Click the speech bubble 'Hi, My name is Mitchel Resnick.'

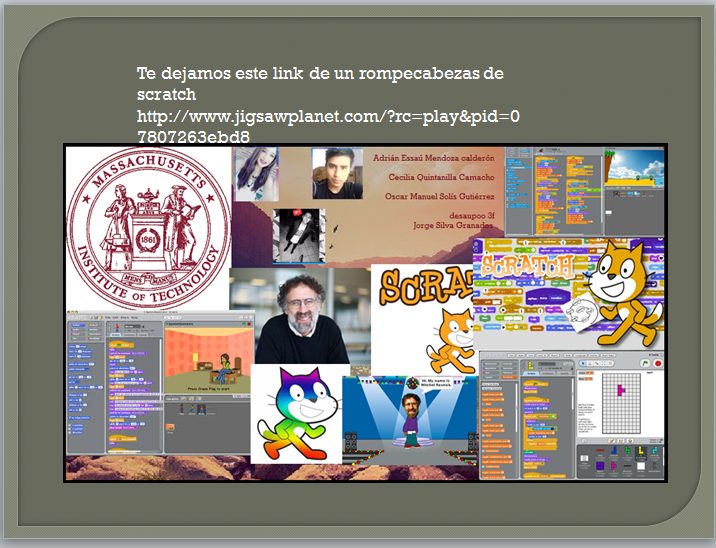coord(437,383)
